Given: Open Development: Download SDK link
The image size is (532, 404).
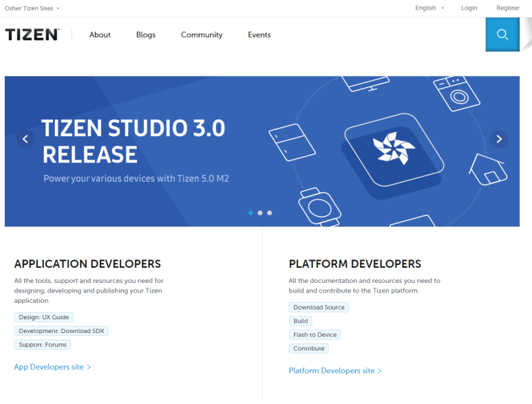Looking at the screenshot, I should [x=61, y=331].
